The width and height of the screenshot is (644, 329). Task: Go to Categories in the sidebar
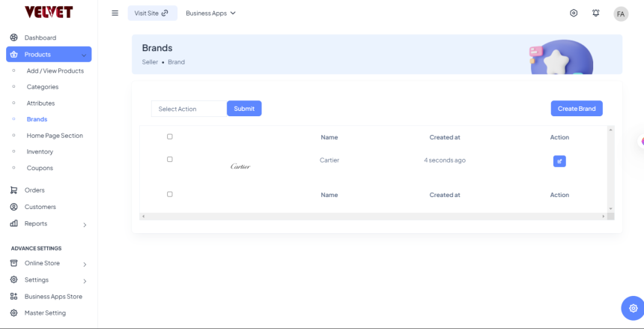pos(43,87)
